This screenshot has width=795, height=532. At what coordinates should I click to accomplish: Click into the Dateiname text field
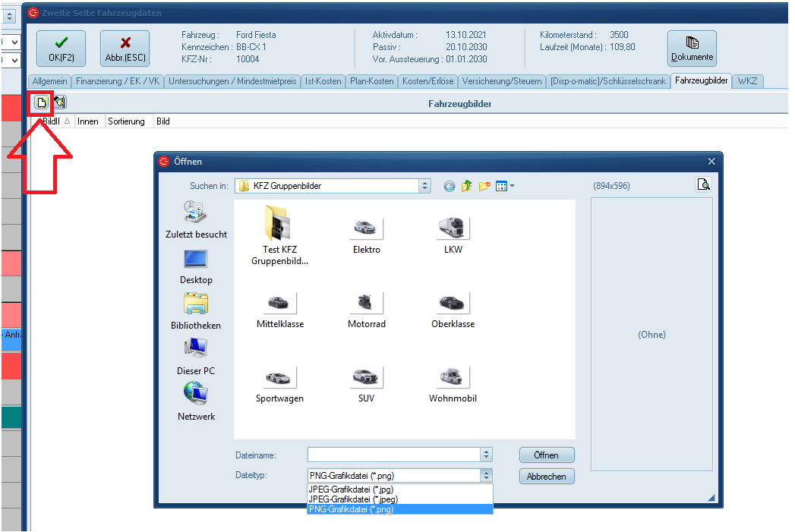point(393,455)
